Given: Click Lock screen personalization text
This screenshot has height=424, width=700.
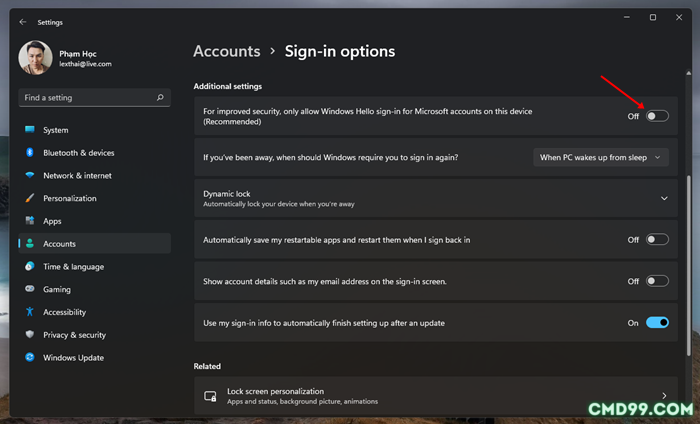Looking at the screenshot, I should [x=275, y=391].
